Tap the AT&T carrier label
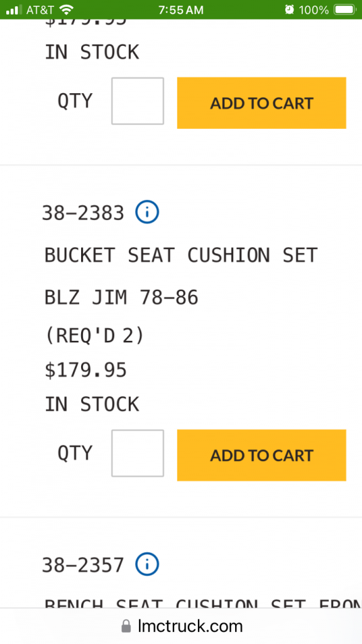Viewport: 362px width, 644px height. (40, 10)
